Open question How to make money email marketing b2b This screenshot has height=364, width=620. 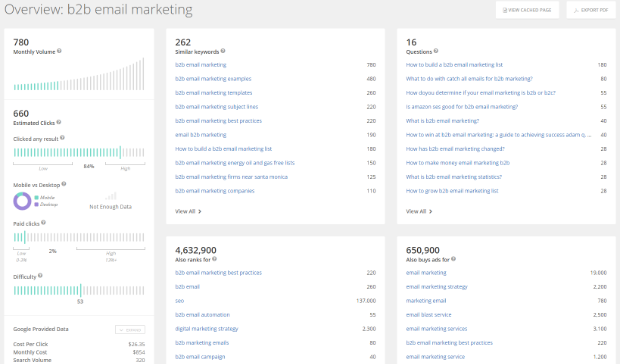point(457,163)
